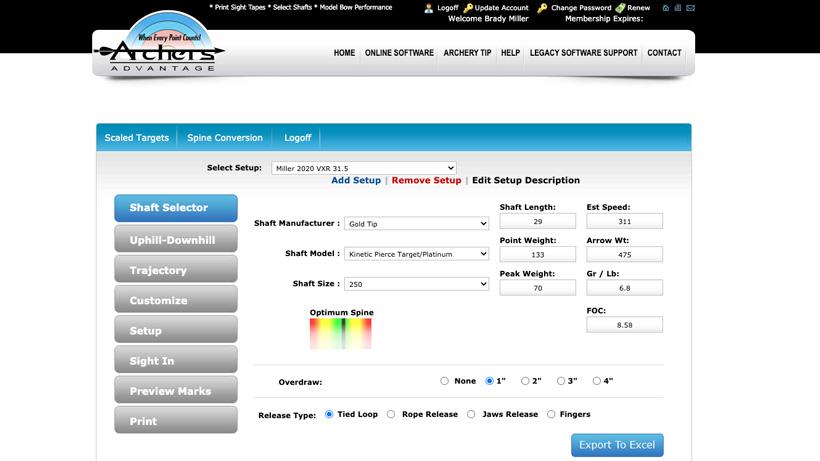Open CONTACT in the navigation bar
This screenshot has height=461, width=820.
pyautogui.click(x=664, y=53)
